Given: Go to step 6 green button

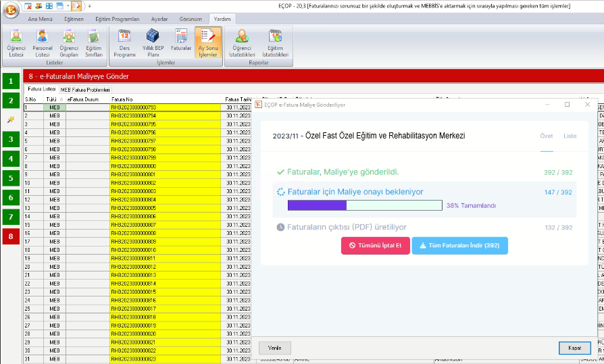Looking at the screenshot, I should pos(11,198).
